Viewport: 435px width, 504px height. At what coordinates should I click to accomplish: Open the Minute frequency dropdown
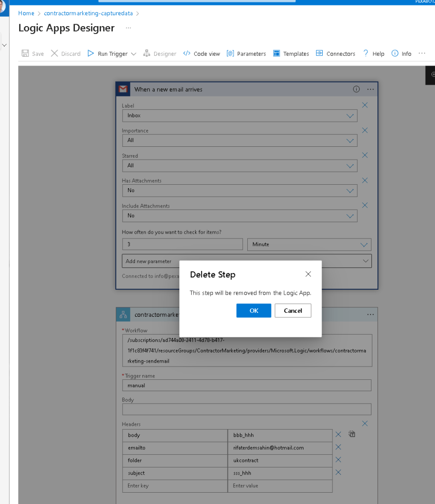[x=309, y=244]
